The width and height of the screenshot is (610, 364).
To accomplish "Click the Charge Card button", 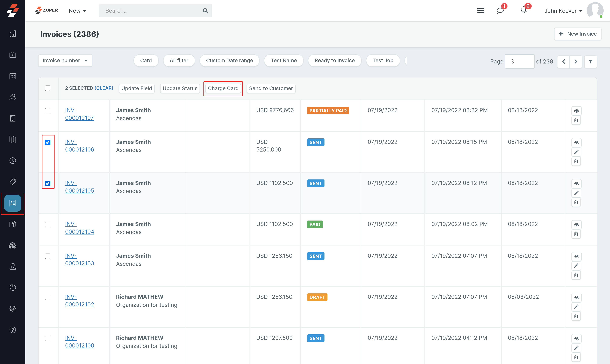I will point(223,89).
